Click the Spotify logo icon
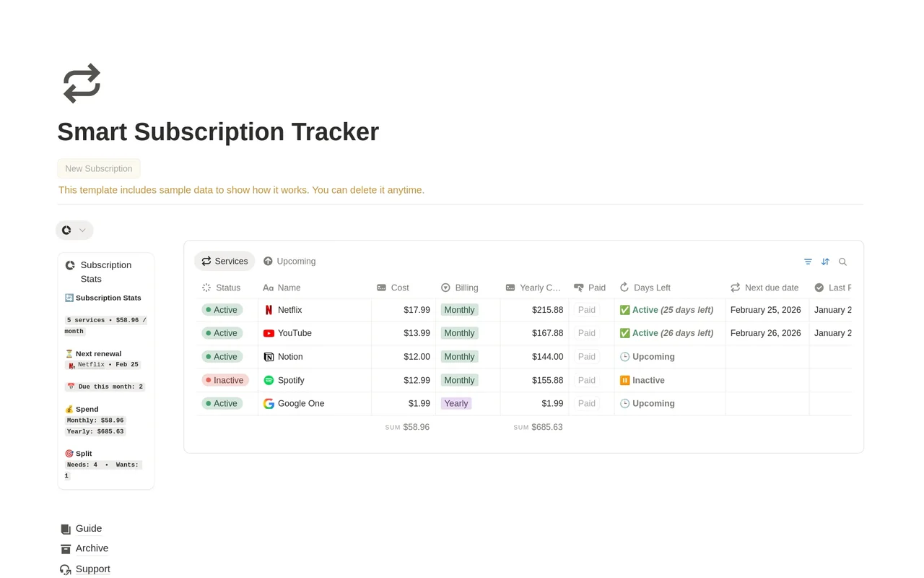 coord(269,380)
